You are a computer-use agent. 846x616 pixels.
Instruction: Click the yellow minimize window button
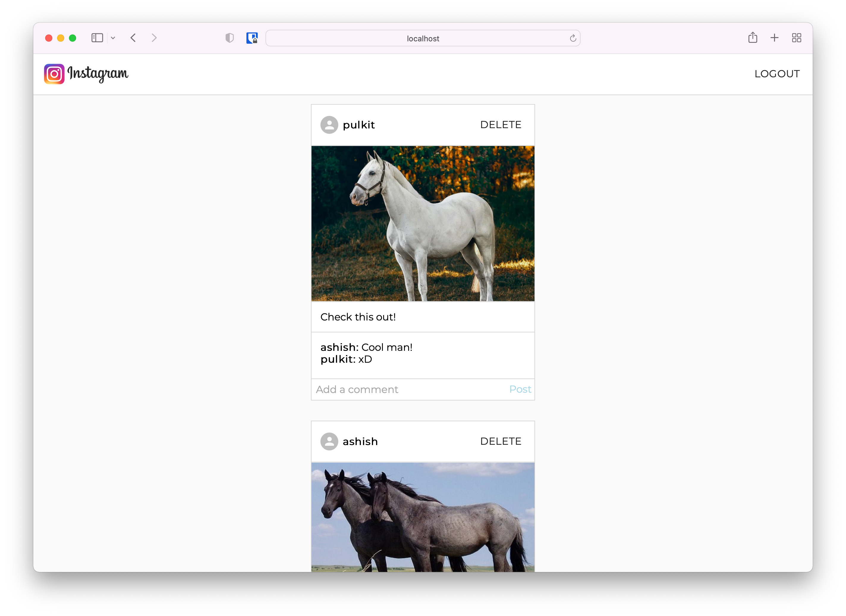60,38
